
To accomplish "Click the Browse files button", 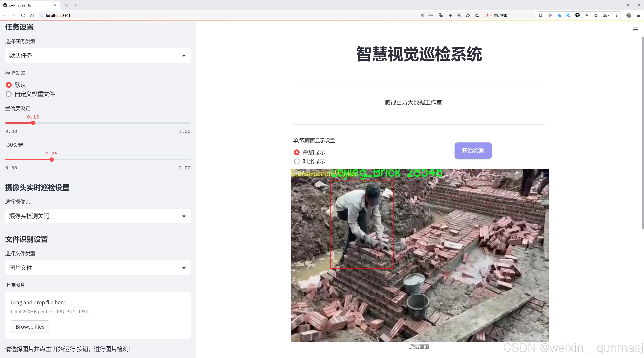I will pyautogui.click(x=30, y=327).
